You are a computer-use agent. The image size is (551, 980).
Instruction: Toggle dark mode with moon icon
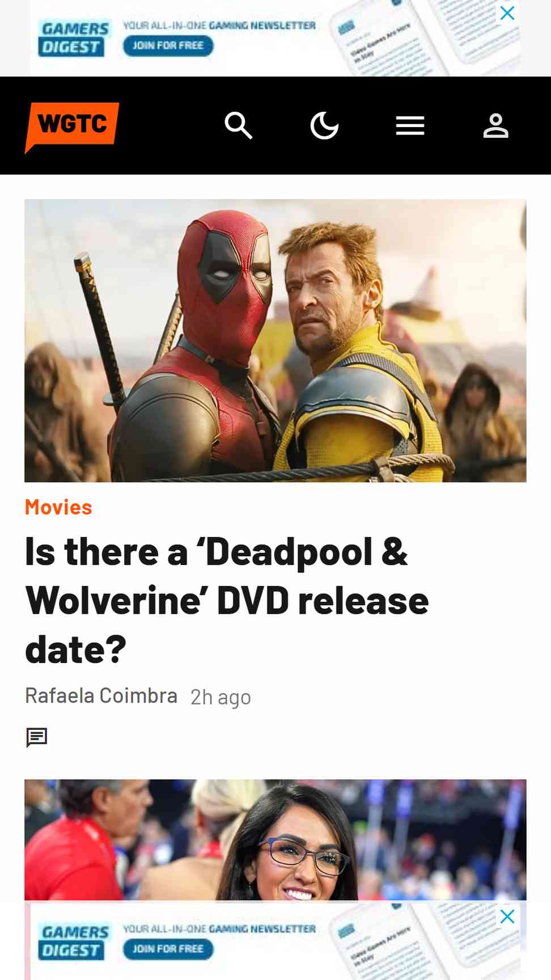[324, 125]
